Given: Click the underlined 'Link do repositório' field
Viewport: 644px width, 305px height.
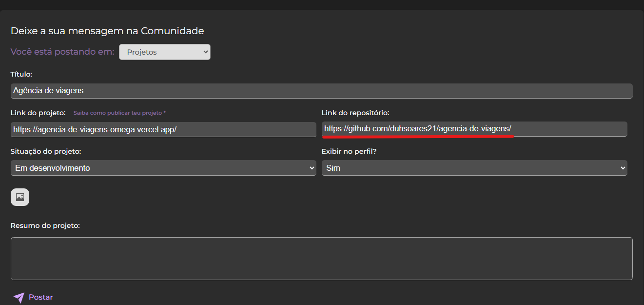Looking at the screenshot, I should 474,129.
